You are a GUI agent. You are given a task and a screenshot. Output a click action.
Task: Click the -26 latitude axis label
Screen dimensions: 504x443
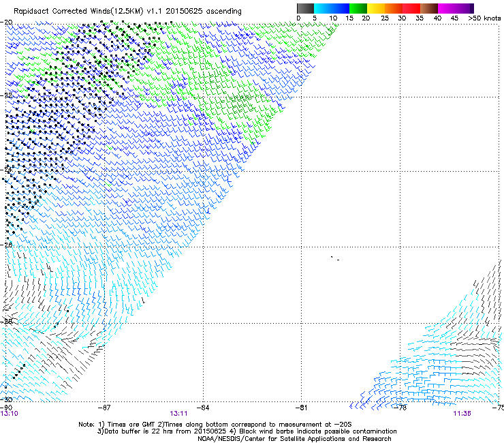6,245
